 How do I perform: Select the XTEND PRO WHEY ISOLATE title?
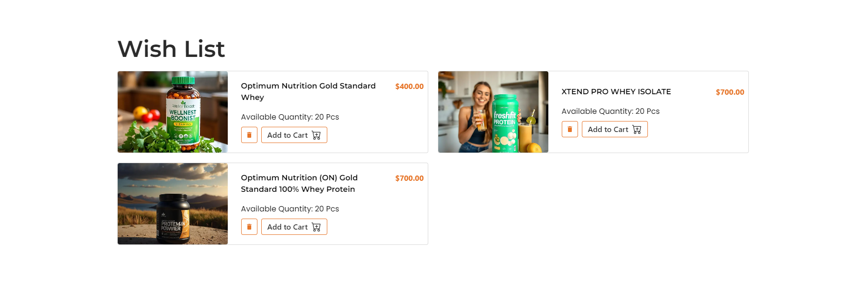616,91
